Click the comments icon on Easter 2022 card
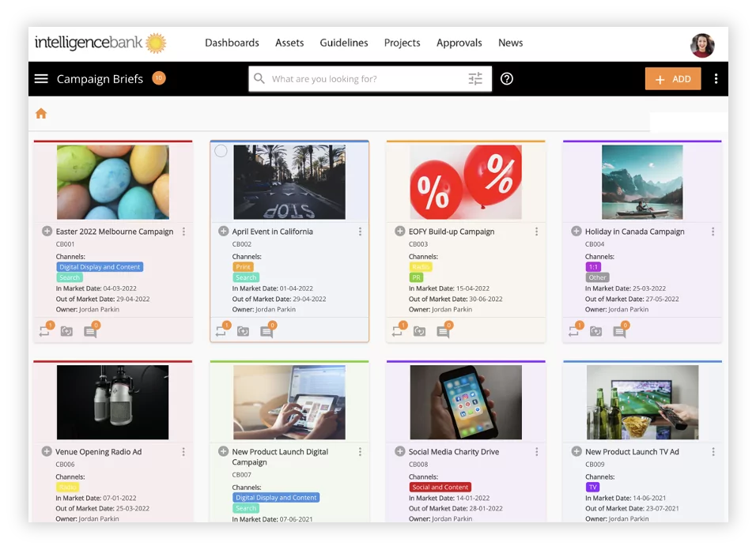756x550 pixels. pyautogui.click(x=90, y=331)
